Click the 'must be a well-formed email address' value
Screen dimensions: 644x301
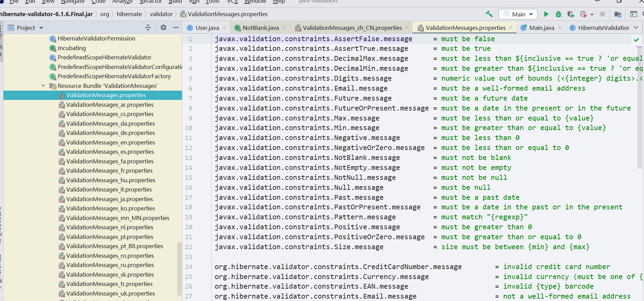(x=513, y=88)
